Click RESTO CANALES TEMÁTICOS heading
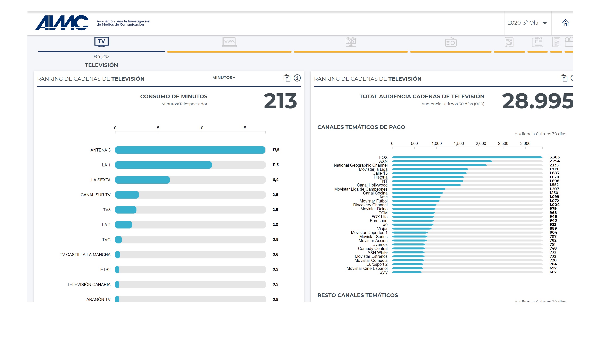Image resolution: width=593 pixels, height=364 pixels. coord(358,295)
